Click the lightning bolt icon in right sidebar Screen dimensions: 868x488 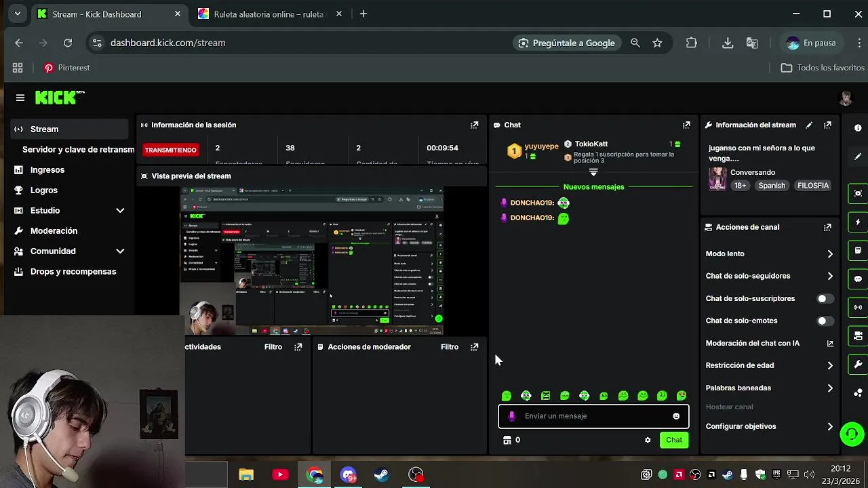[858, 222]
